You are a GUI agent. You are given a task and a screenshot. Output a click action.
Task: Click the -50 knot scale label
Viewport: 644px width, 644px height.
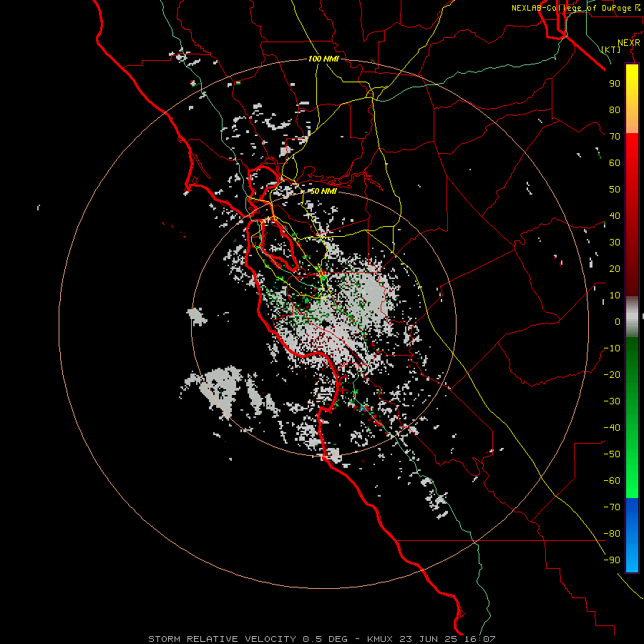pos(612,454)
